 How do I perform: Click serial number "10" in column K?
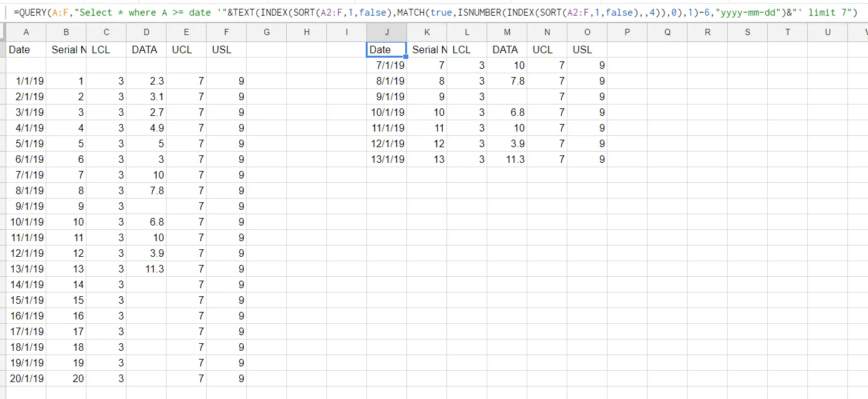[x=427, y=112]
